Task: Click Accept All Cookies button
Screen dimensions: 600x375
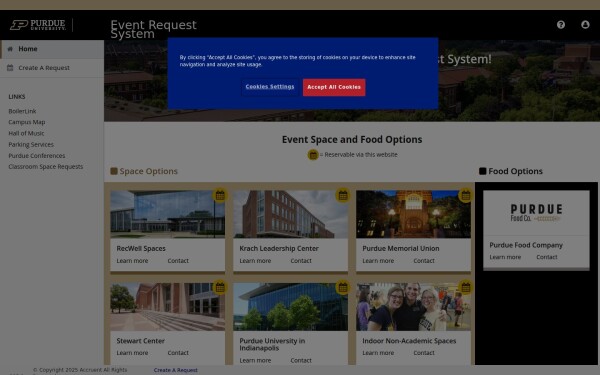Action: click(x=334, y=87)
